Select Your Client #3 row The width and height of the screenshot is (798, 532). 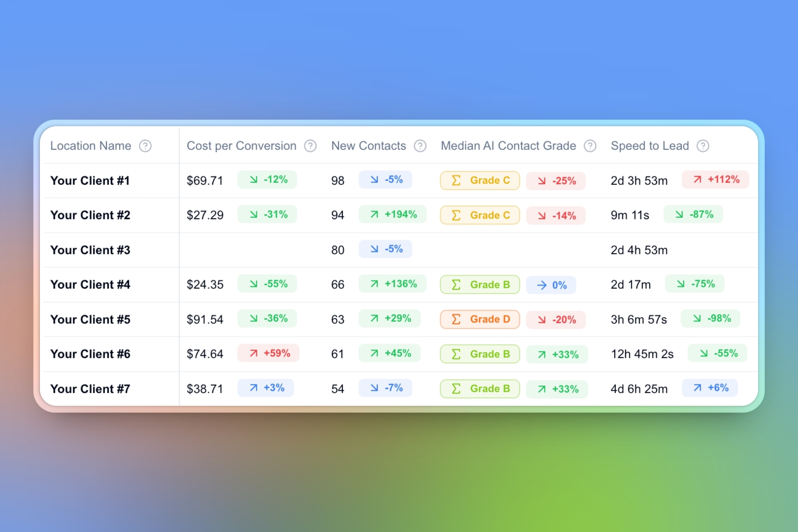[x=90, y=250]
